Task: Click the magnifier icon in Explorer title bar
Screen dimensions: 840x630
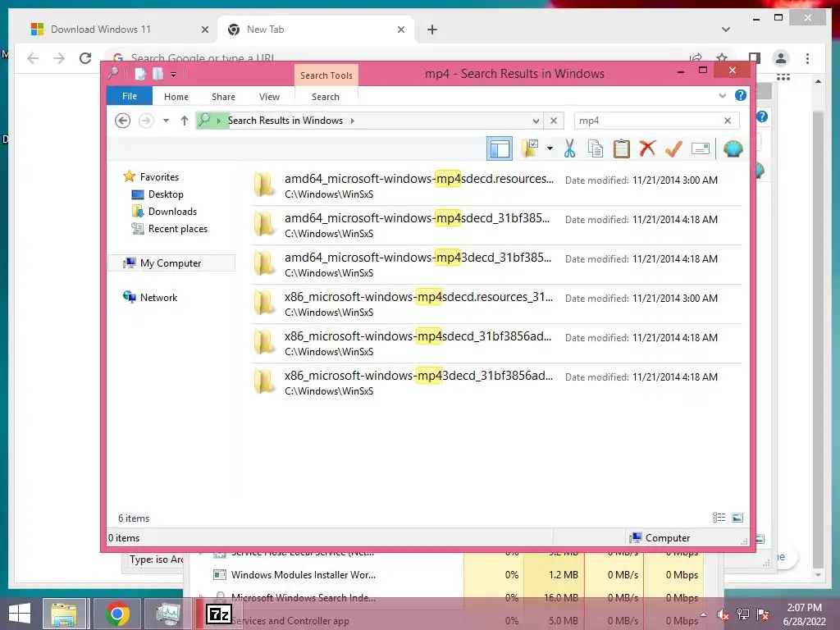Action: (113, 73)
